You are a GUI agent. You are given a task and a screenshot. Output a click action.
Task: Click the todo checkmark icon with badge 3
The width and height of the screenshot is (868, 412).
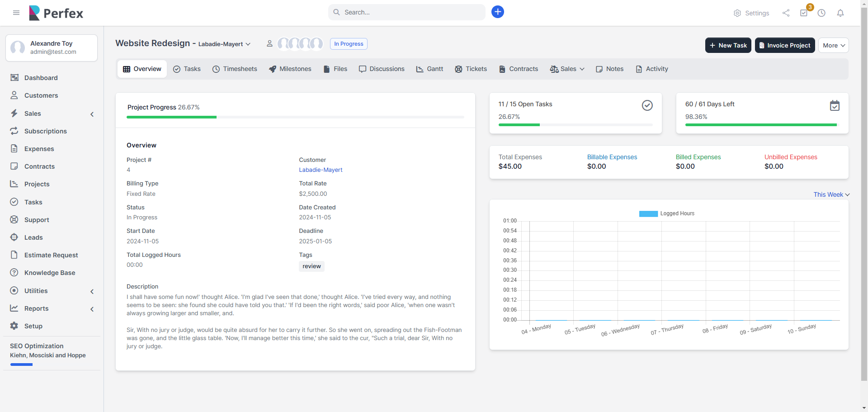804,13
